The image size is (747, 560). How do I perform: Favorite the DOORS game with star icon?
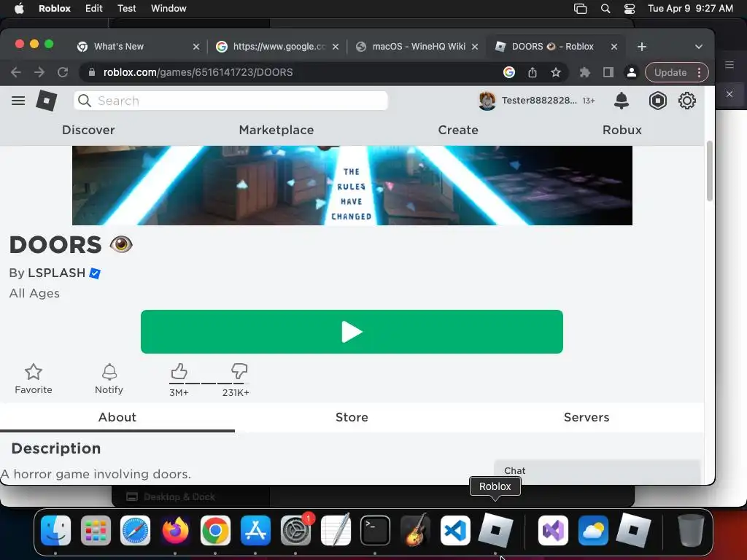(x=34, y=372)
